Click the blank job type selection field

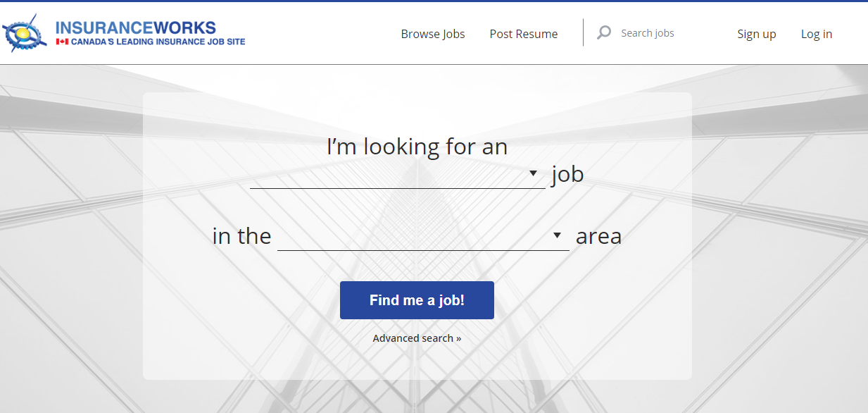(387, 175)
